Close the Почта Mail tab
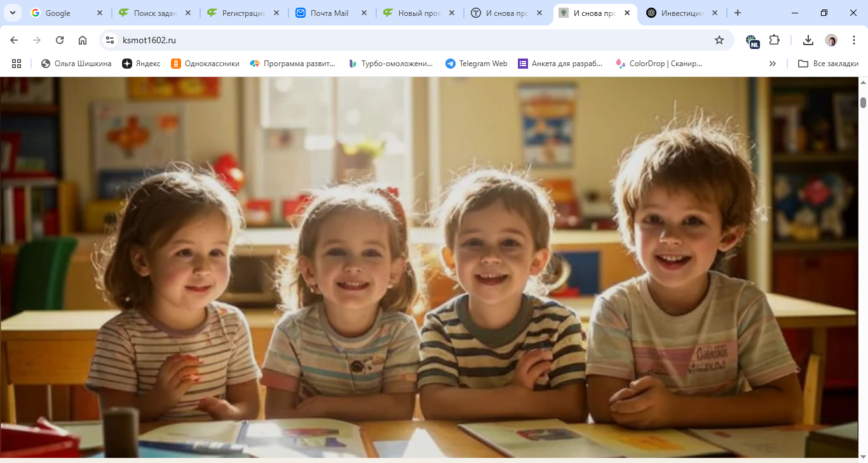The height and width of the screenshot is (463, 868). pyautogui.click(x=365, y=13)
